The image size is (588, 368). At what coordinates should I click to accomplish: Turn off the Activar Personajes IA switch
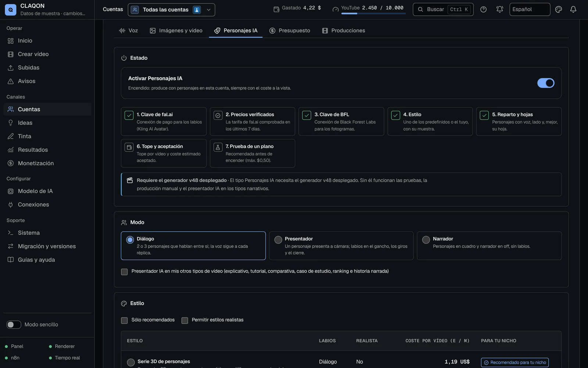coord(546,83)
